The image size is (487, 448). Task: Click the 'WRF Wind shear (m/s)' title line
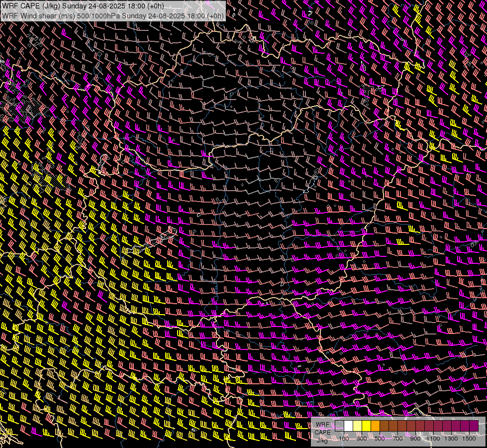pyautogui.click(x=112, y=15)
